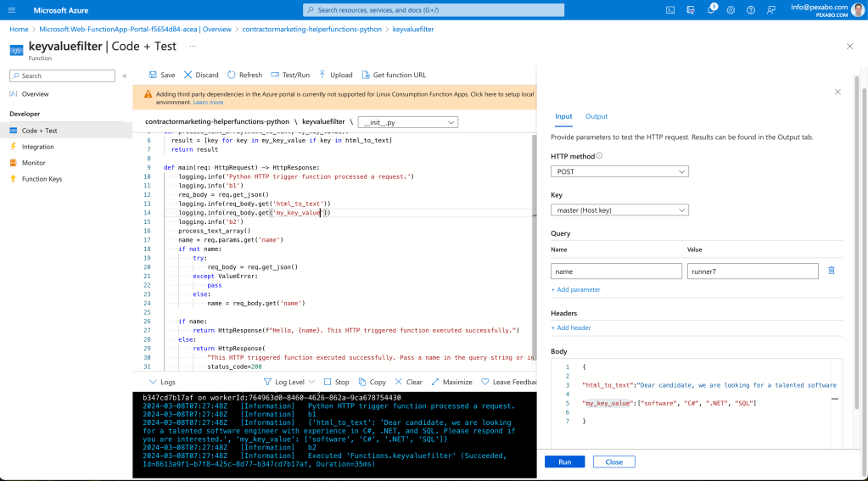Click the more options ellipsis beside title
Image resolution: width=868 pixels, height=481 pixels.
point(192,46)
